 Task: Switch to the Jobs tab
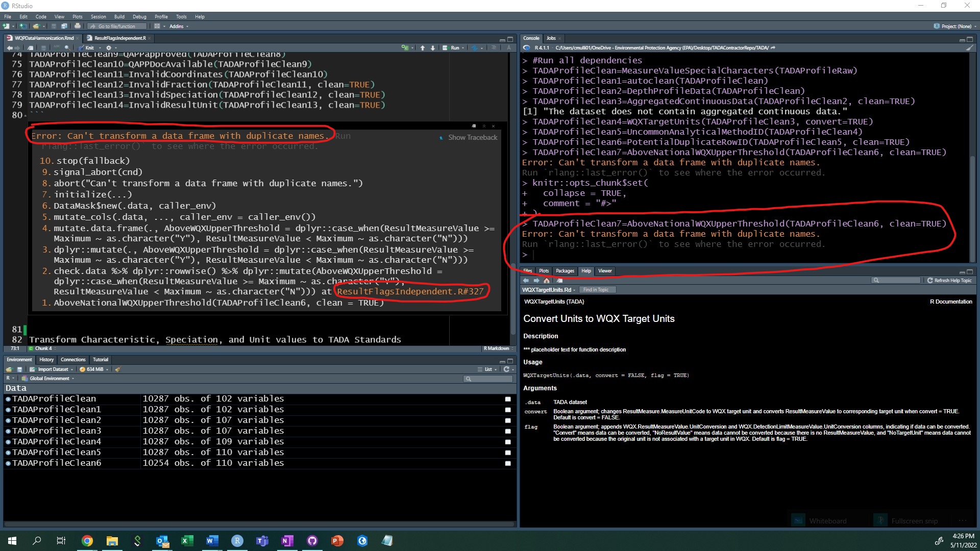pos(551,38)
